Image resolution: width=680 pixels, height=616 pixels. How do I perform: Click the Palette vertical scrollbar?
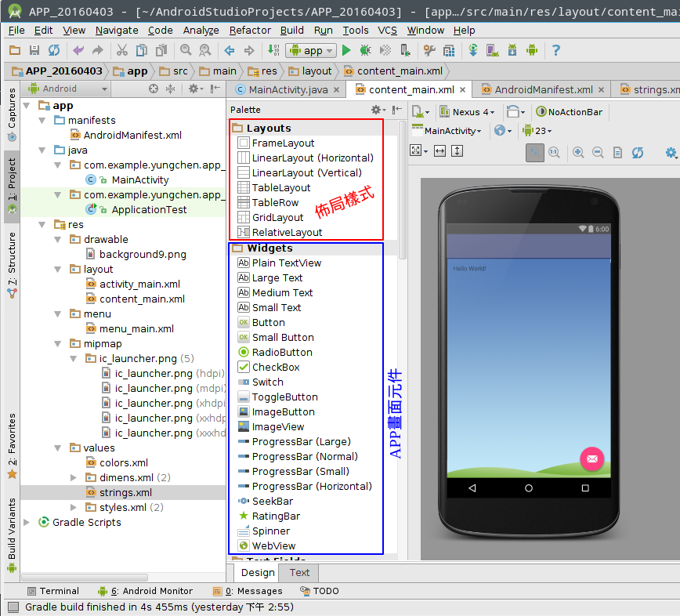pyautogui.click(x=403, y=190)
